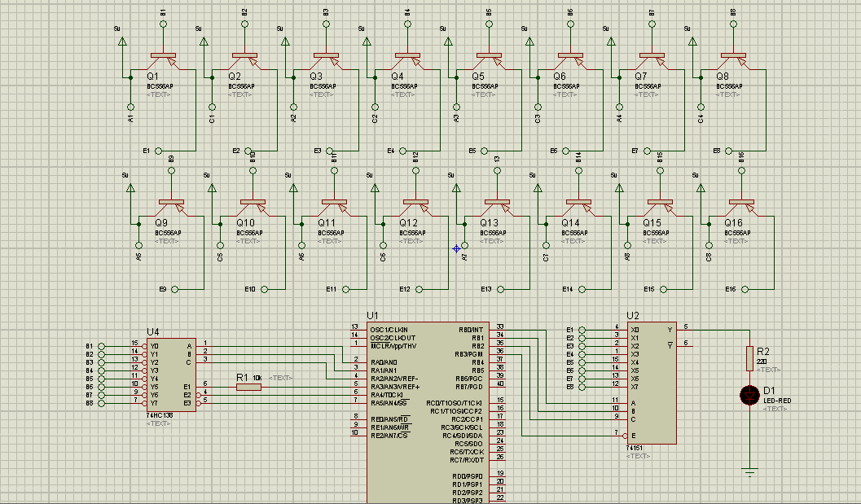Click the B8 terminal at U4 Y7
Screen dimensions: 861x504
coord(102,404)
